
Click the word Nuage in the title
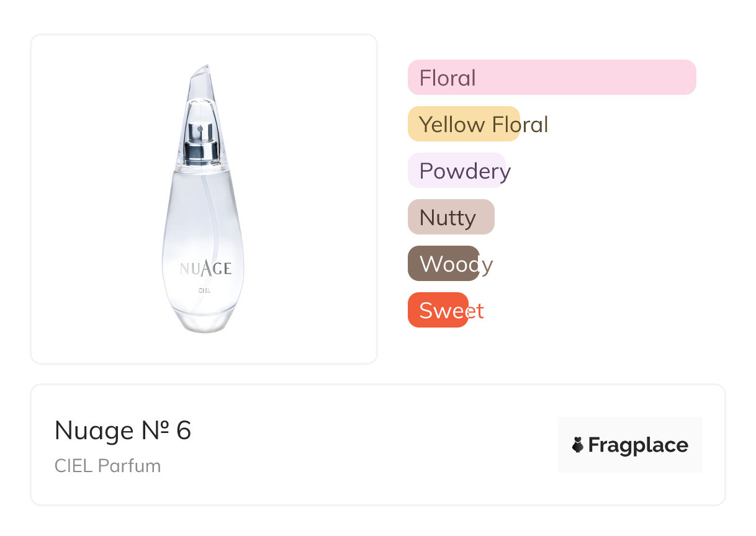pyautogui.click(x=94, y=431)
